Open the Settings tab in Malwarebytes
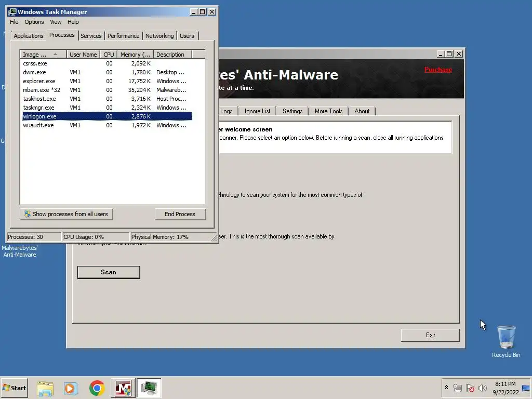Viewport: 532px width, 399px height. pyautogui.click(x=292, y=111)
